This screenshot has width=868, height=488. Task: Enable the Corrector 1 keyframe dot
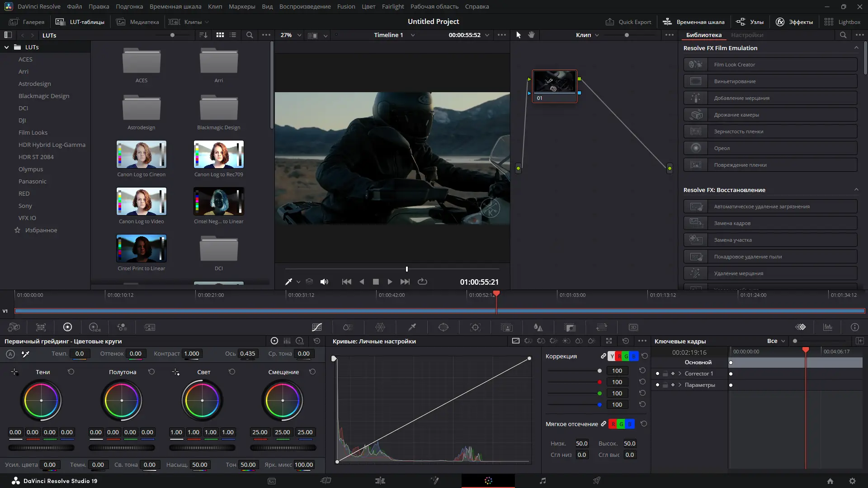pos(657,374)
